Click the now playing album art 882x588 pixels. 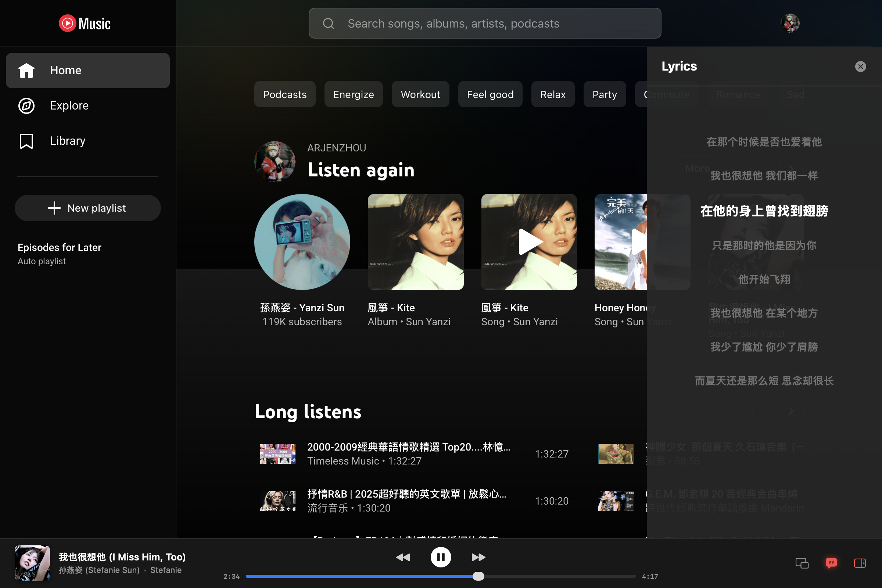pyautogui.click(x=32, y=563)
